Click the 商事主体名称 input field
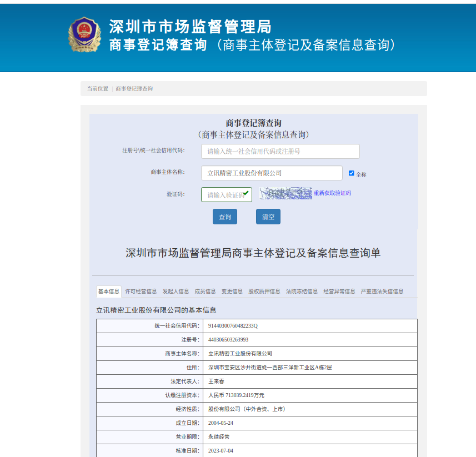The image size is (476, 457). (272, 173)
